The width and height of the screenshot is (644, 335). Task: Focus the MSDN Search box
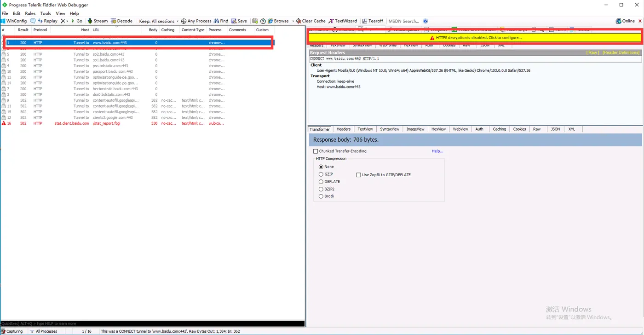(x=404, y=21)
